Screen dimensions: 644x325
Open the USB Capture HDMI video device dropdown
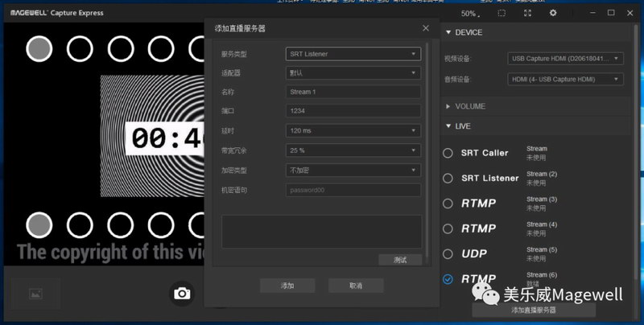(566, 59)
